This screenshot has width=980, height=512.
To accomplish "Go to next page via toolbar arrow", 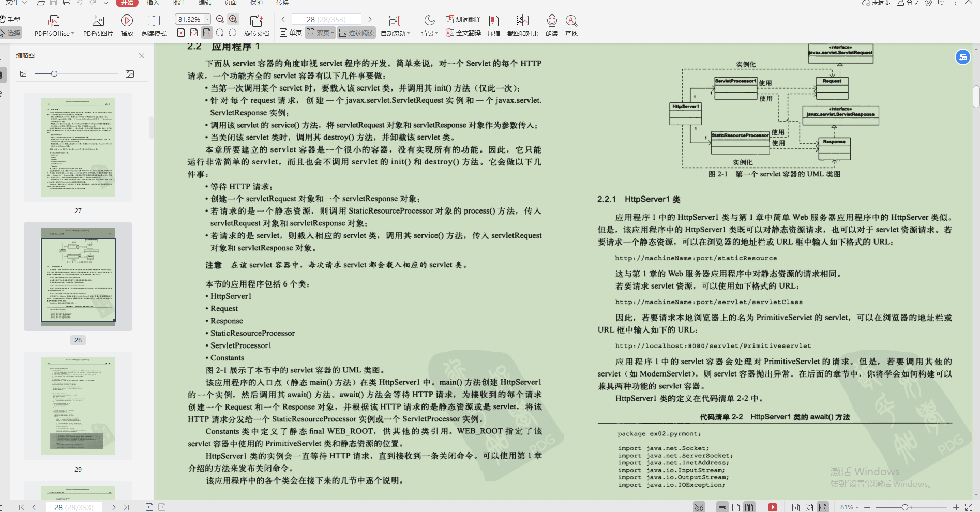I will [370, 19].
